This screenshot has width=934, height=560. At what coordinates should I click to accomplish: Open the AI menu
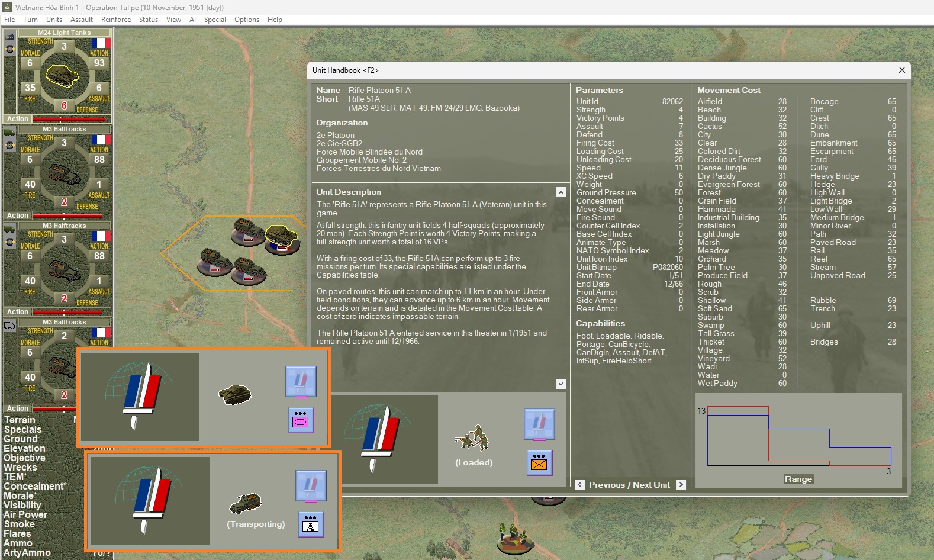point(192,20)
